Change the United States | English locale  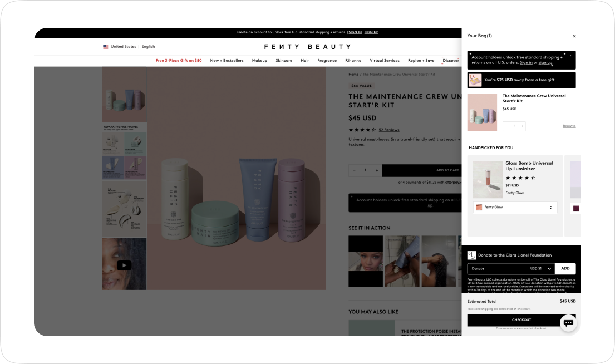pyautogui.click(x=129, y=47)
